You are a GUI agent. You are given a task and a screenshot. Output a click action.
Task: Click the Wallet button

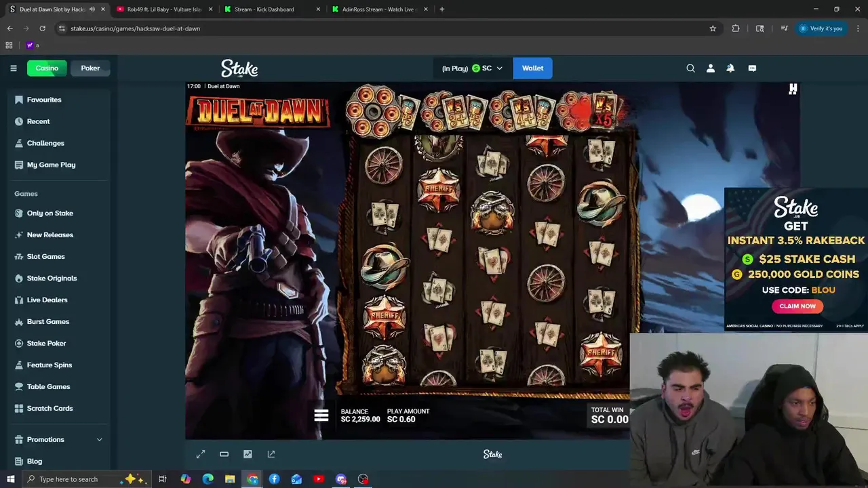coord(532,68)
